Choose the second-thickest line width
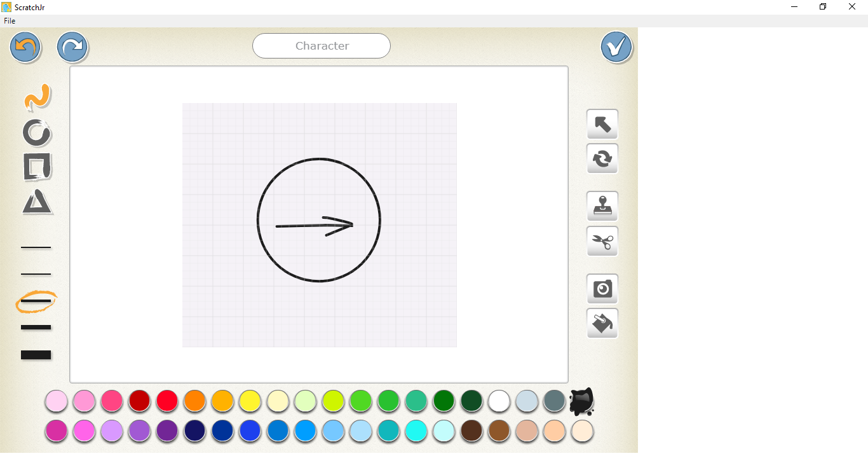 [36, 328]
